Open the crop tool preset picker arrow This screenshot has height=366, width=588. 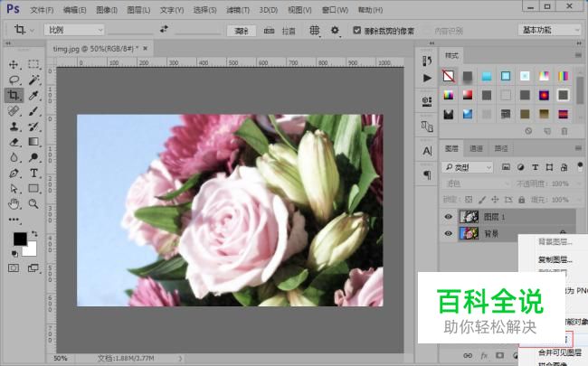(32, 30)
